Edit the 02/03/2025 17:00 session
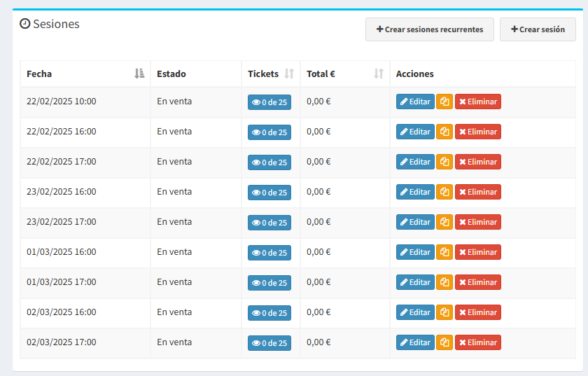Screen dimensions: 588x376 click(x=415, y=342)
